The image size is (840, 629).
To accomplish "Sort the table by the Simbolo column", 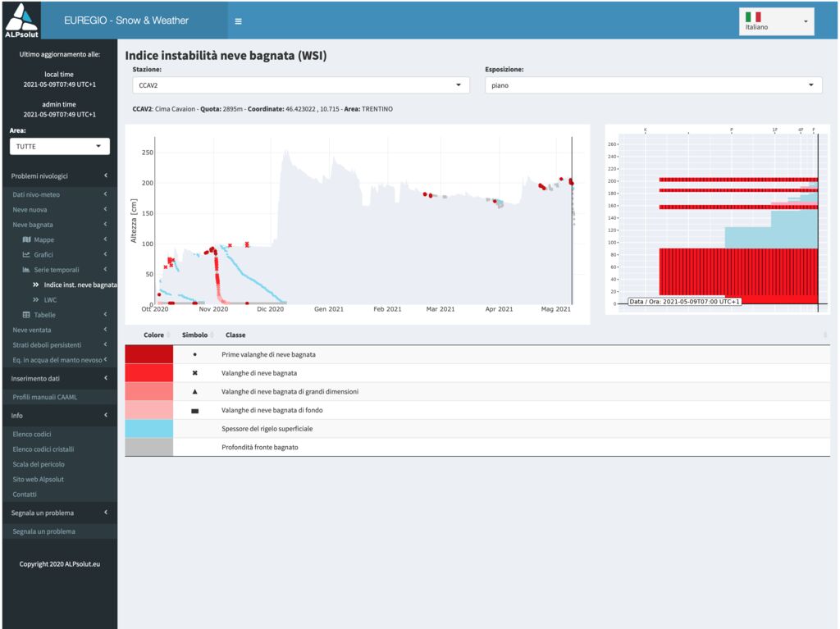I will click(194, 335).
